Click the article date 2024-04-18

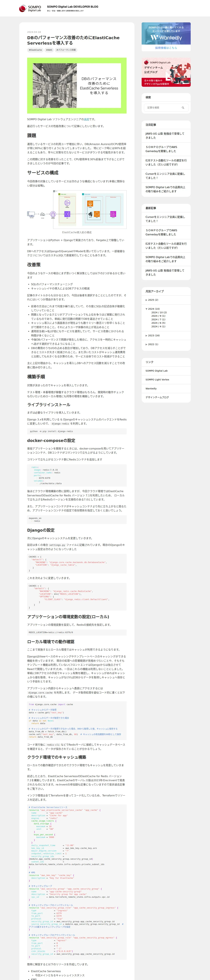pyautogui.click(x=34, y=32)
